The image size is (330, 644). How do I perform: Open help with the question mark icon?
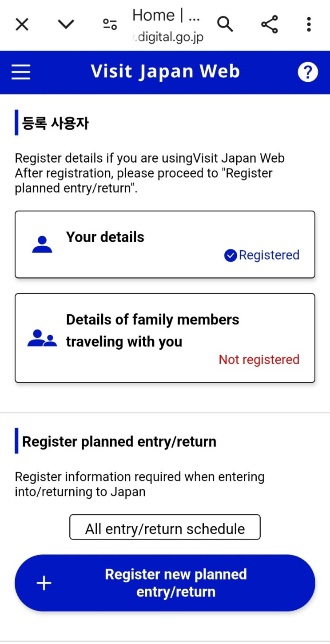point(308,72)
